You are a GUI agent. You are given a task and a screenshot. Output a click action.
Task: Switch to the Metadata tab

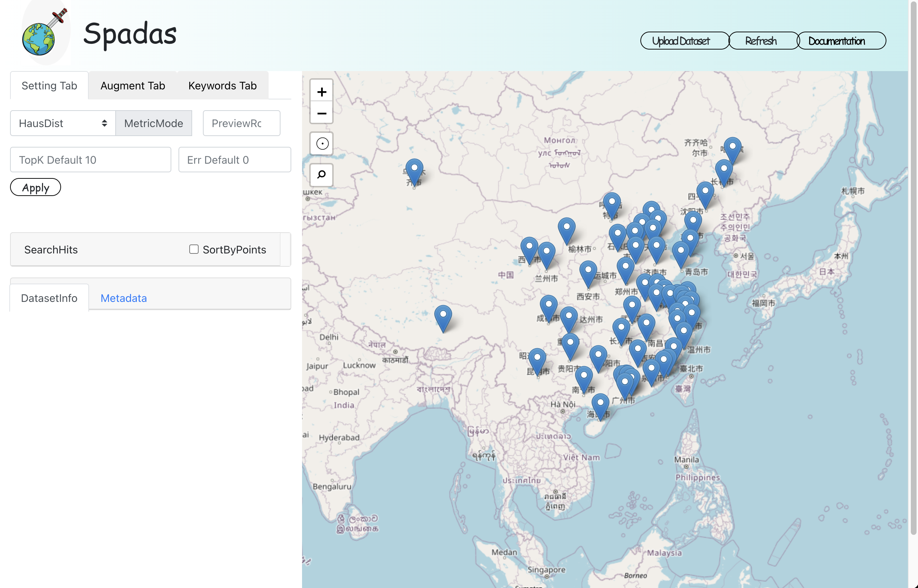tap(124, 298)
